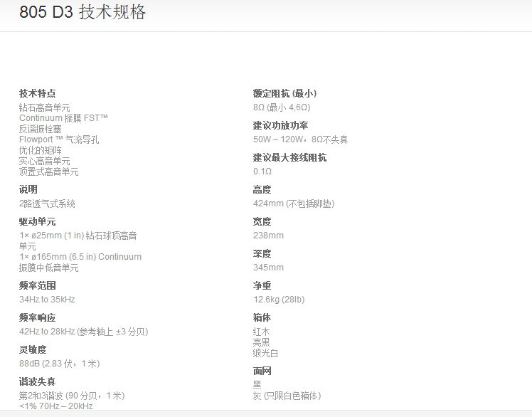The width and height of the screenshot is (532, 417).
Task: Click the 12.6kg (28lb) net weight value
Action: [x=279, y=300]
